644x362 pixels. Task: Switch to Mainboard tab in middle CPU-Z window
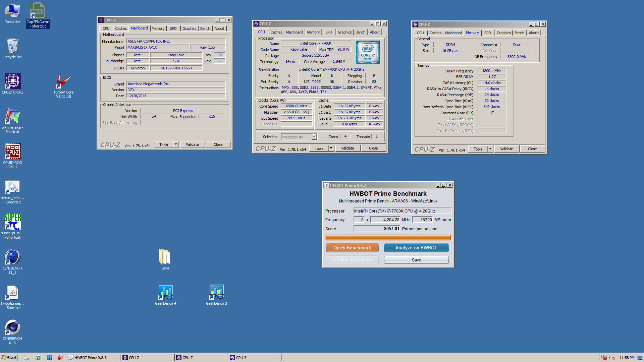pos(294,32)
